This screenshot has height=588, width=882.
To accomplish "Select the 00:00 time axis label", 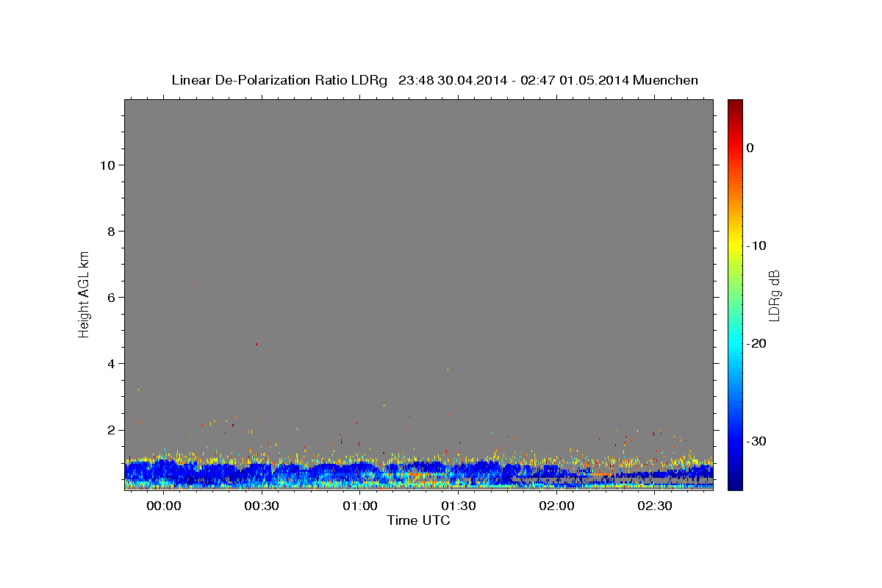I will pyautogui.click(x=163, y=506).
